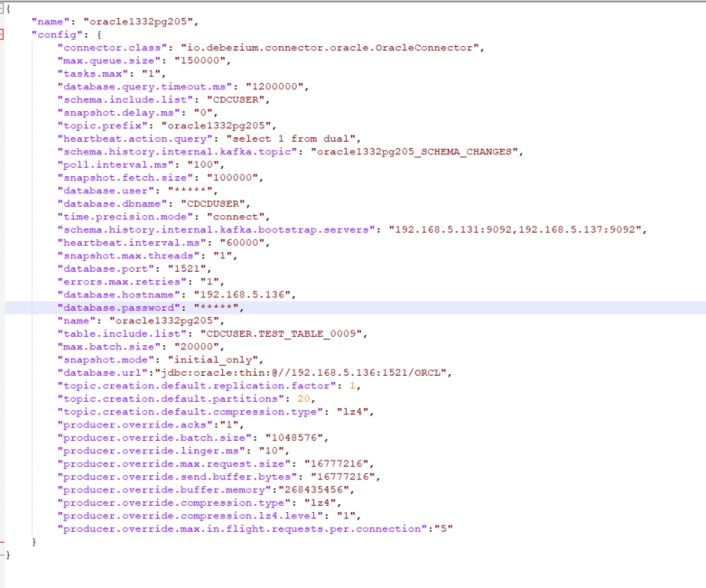706x588 pixels.
Task: Click the "tasks.max" key
Action: 93,74
